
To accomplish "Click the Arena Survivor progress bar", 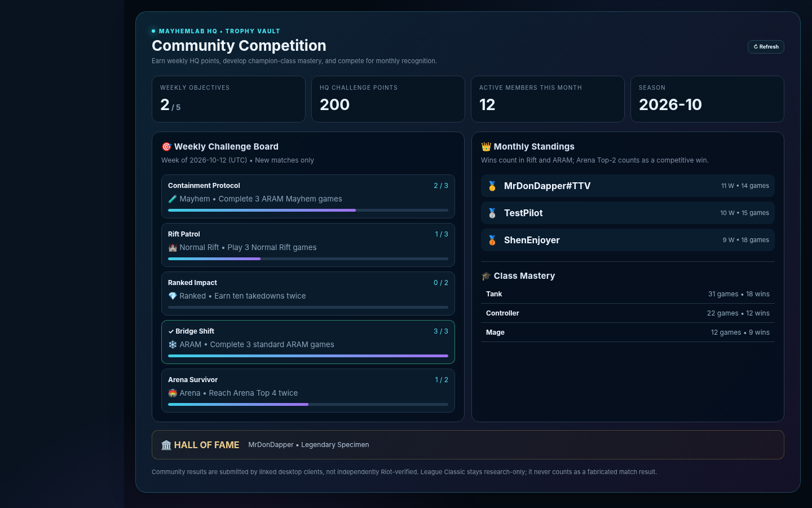I will pyautogui.click(x=308, y=405).
